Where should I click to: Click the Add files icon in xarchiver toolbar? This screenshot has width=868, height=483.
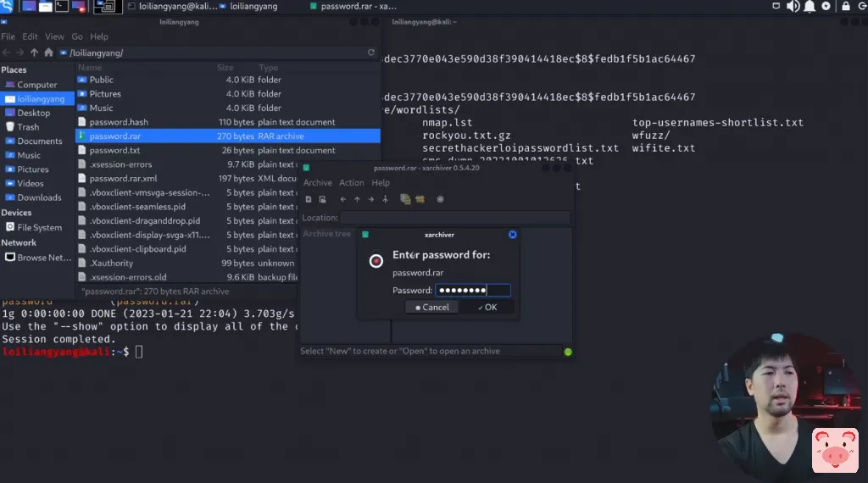point(405,199)
